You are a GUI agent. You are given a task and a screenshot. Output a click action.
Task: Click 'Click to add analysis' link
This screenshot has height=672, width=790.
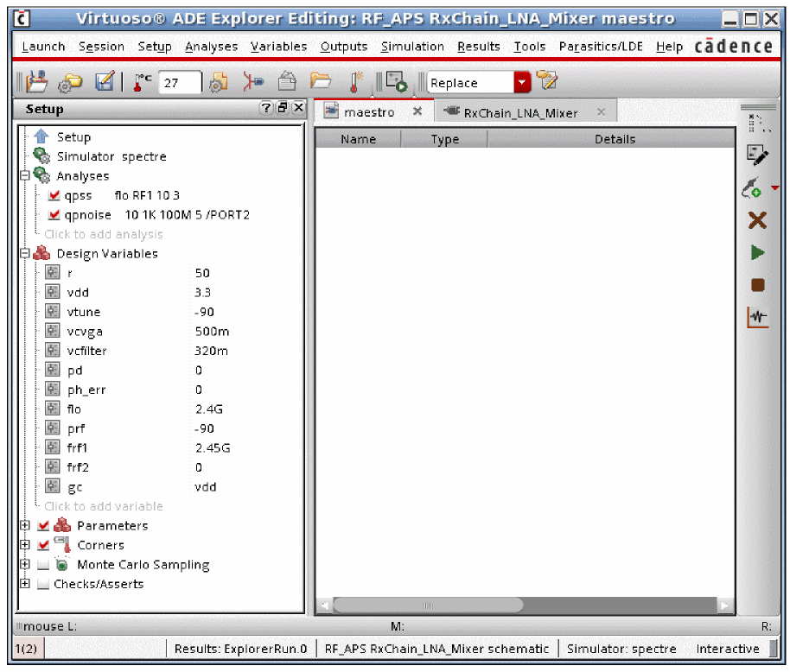(104, 234)
